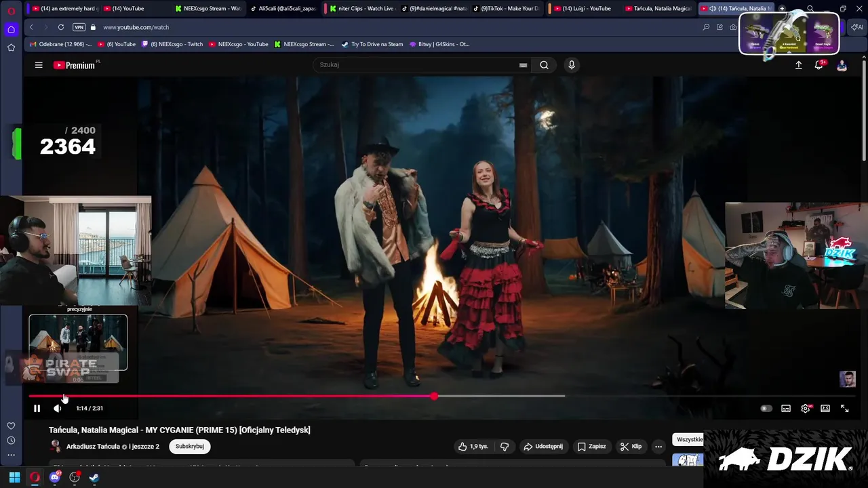Click the snapshot camera icon in address bar
The height and width of the screenshot is (488, 868).
click(733, 27)
